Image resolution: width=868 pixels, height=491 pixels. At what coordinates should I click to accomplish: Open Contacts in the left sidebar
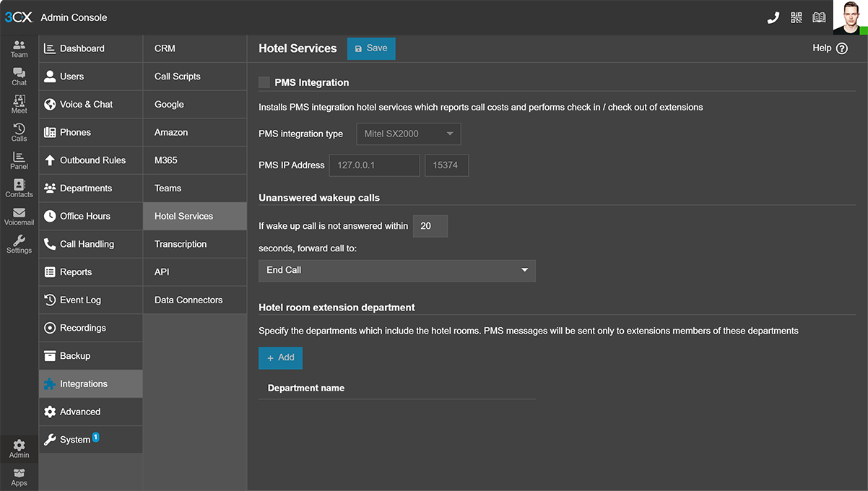pos(19,188)
